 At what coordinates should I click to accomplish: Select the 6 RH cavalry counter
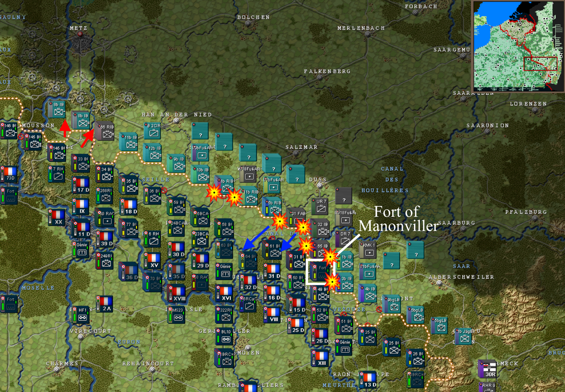coord(152,239)
